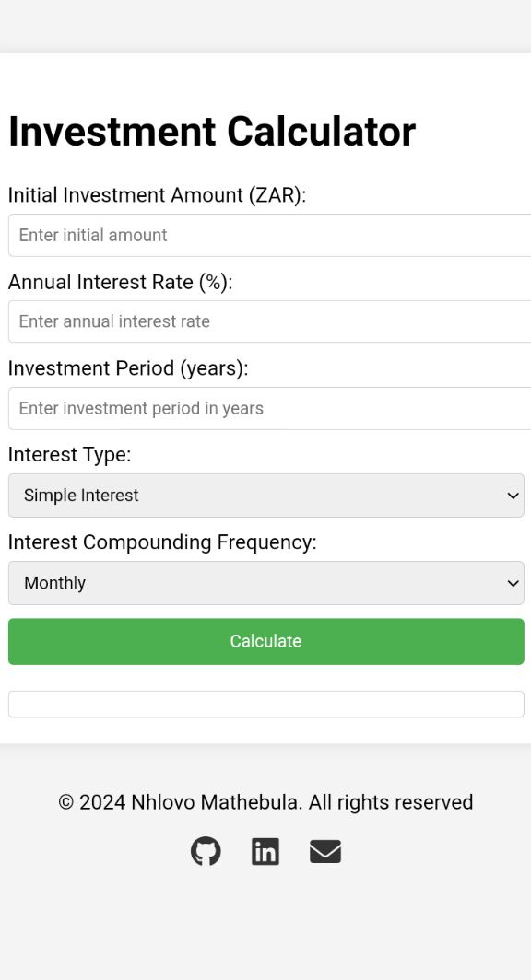Open the LinkedIn icon in the footer

[x=265, y=851]
